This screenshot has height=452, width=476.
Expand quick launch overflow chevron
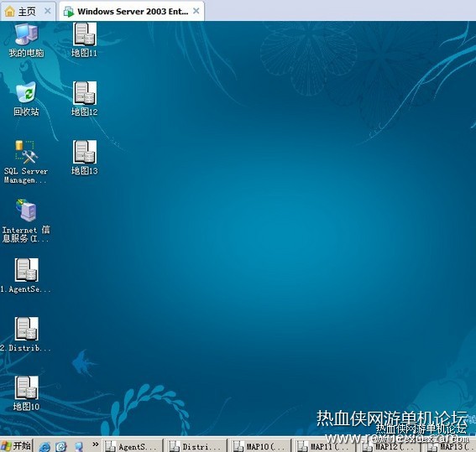[96, 444]
